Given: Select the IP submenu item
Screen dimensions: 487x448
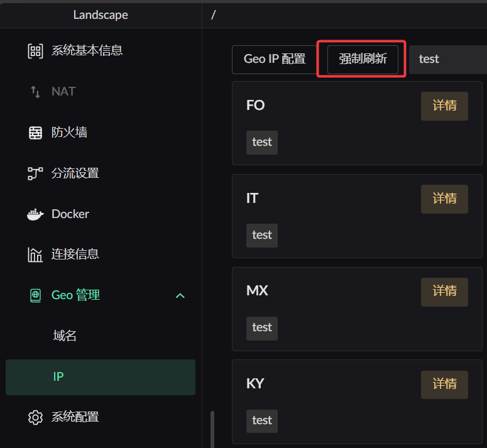Looking at the screenshot, I should pyautogui.click(x=101, y=377).
